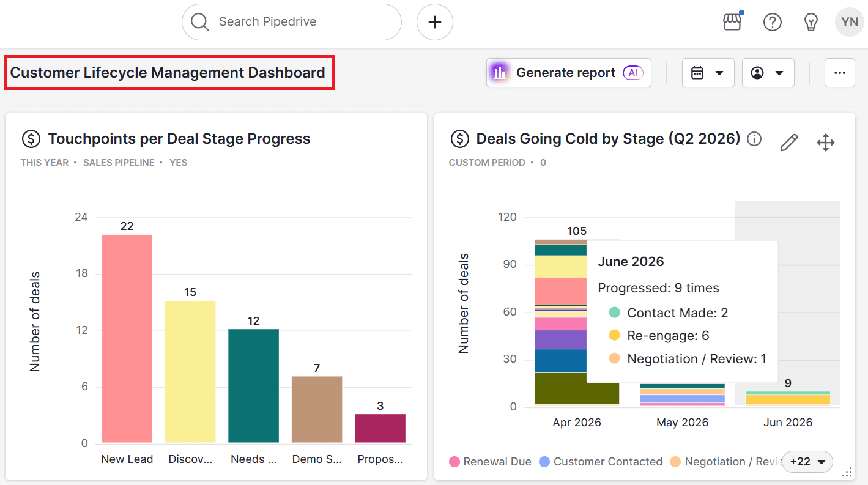The height and width of the screenshot is (485, 868).
Task: Click the Jun 2026 stacked bar
Action: pos(788,399)
